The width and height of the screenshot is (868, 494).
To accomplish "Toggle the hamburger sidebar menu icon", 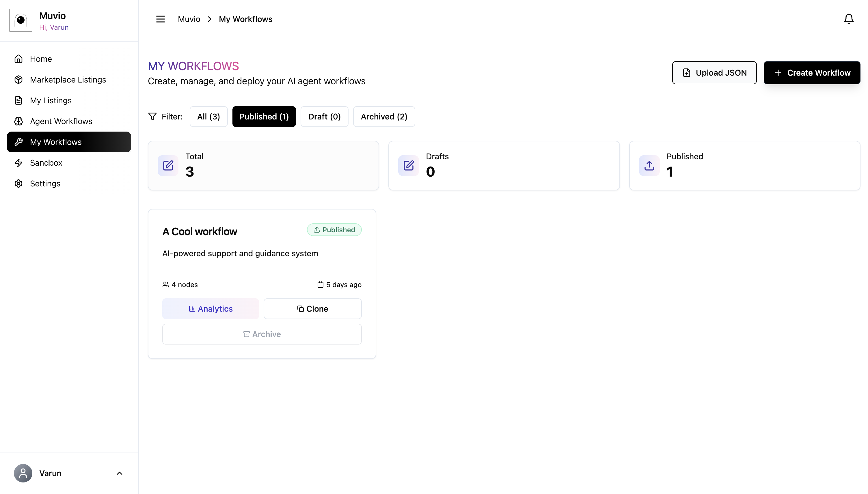I will pyautogui.click(x=161, y=19).
